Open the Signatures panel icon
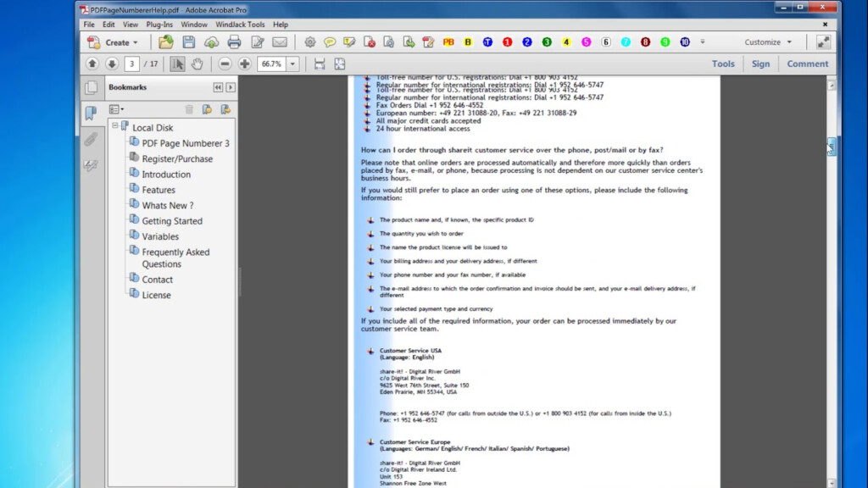 coord(92,165)
